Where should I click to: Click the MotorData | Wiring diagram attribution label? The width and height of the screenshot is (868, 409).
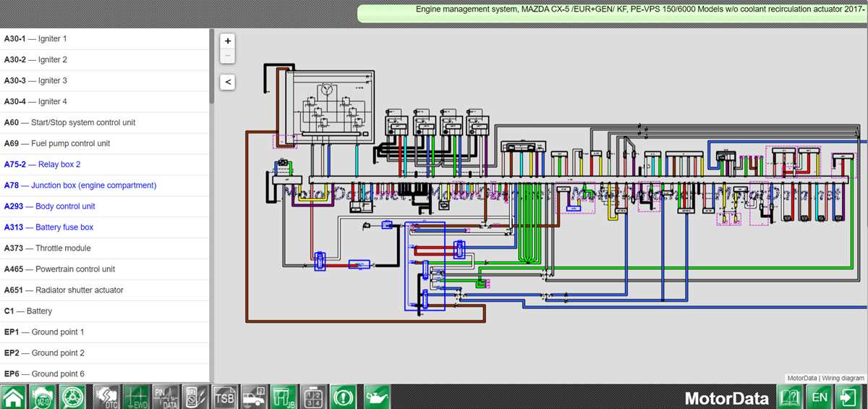click(826, 379)
